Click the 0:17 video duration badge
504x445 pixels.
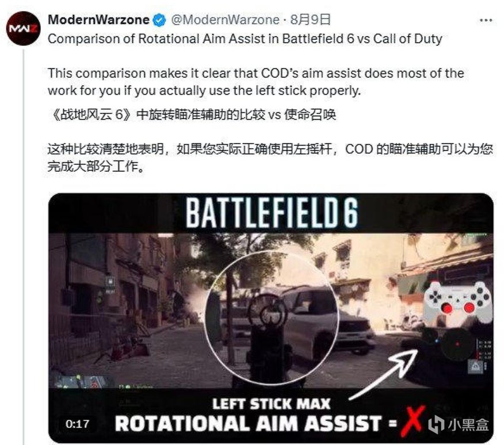pos(78,424)
